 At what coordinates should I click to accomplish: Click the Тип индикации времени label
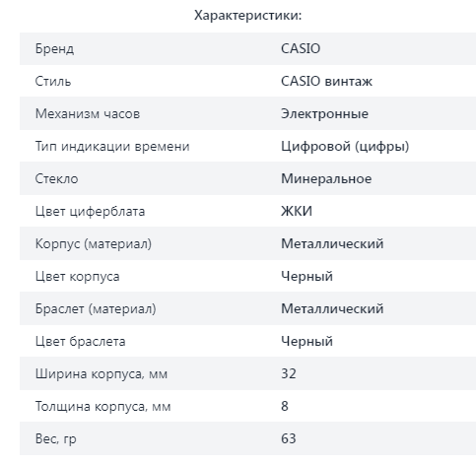coord(112,146)
